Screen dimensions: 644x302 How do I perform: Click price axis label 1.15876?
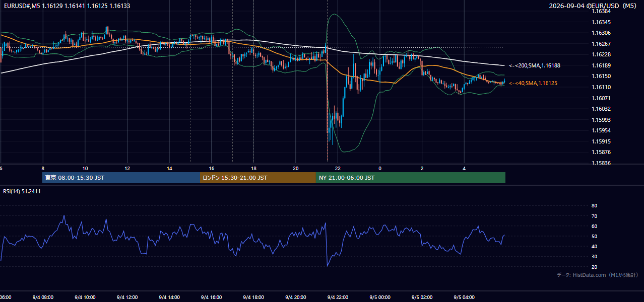click(x=601, y=152)
